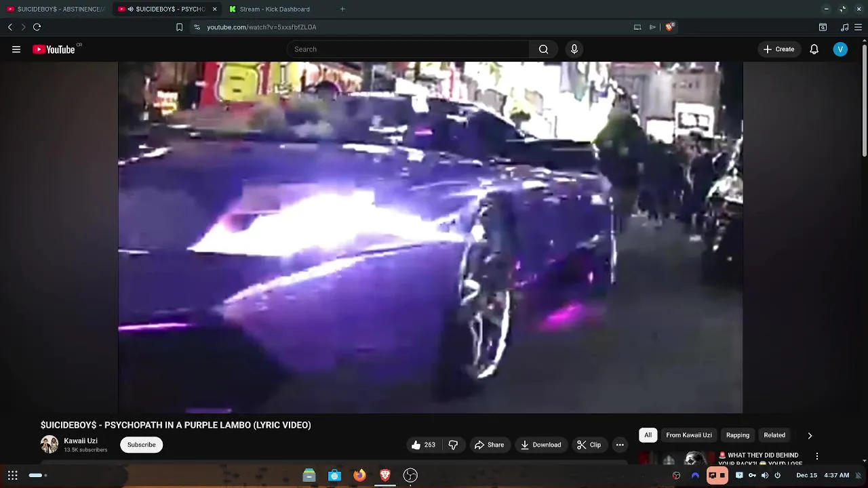Go back in browser history

[10, 27]
